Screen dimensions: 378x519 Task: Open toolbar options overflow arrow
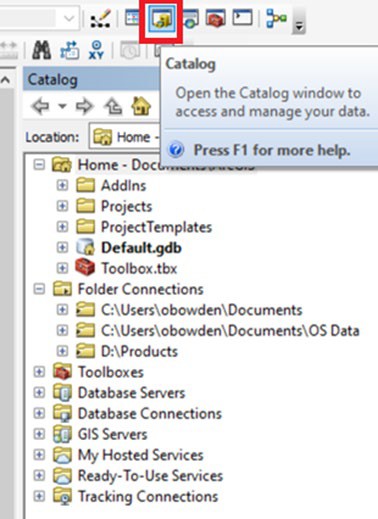[299, 26]
